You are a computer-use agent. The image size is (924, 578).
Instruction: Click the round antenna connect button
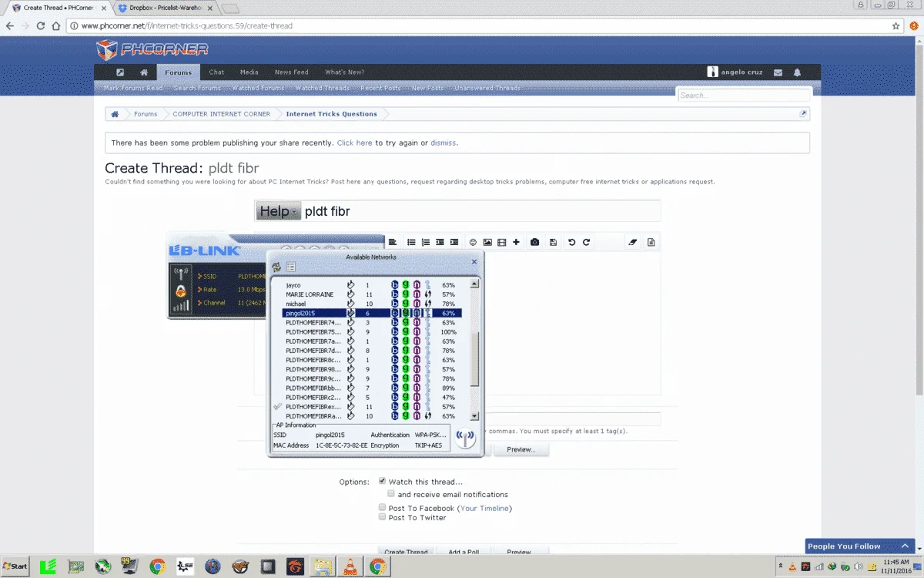(x=465, y=439)
